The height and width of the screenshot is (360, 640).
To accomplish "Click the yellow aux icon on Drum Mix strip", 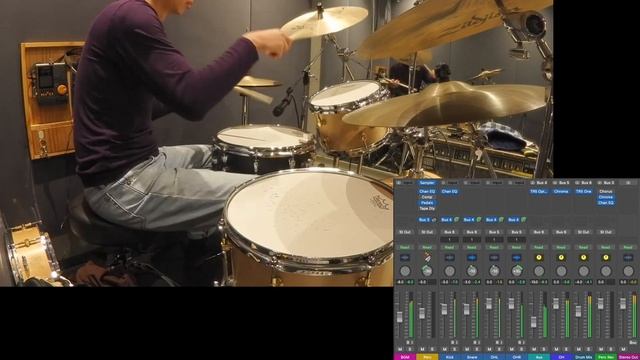I will (584, 258).
